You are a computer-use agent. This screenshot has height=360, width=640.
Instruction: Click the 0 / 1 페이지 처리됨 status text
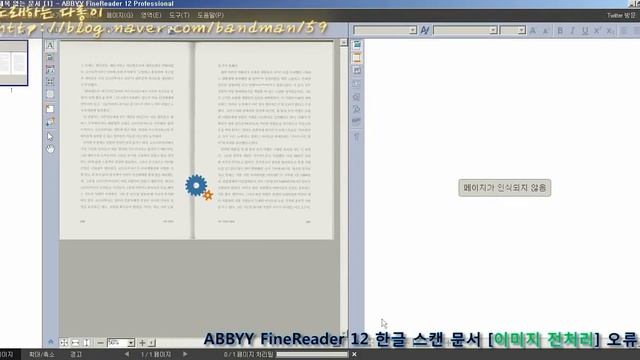[x=248, y=354]
